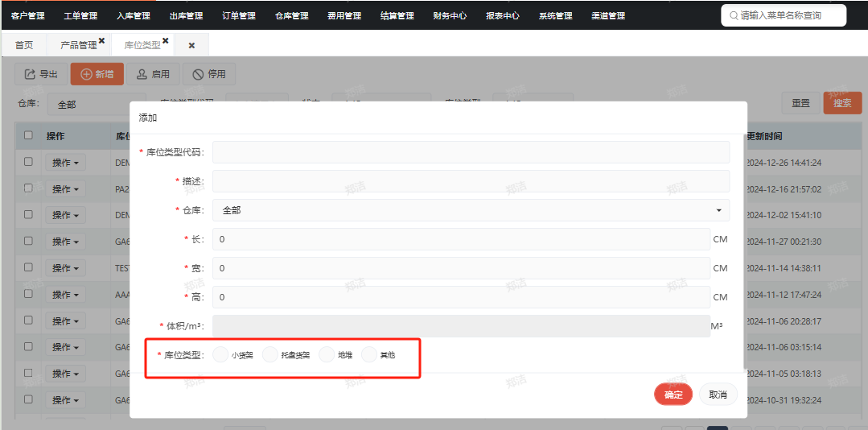Open the 财务中心 menu
This screenshot has height=430, width=868.
pyautogui.click(x=450, y=16)
